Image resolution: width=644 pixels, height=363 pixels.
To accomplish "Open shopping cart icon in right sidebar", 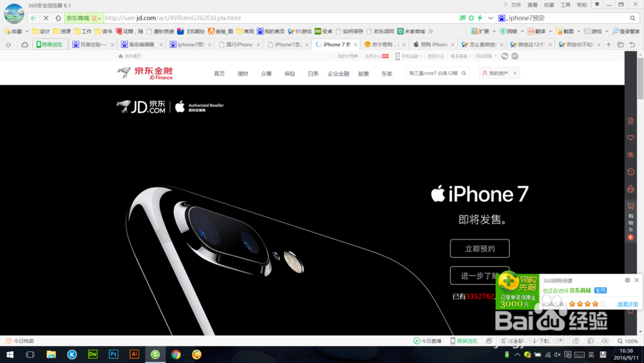I will (x=630, y=206).
